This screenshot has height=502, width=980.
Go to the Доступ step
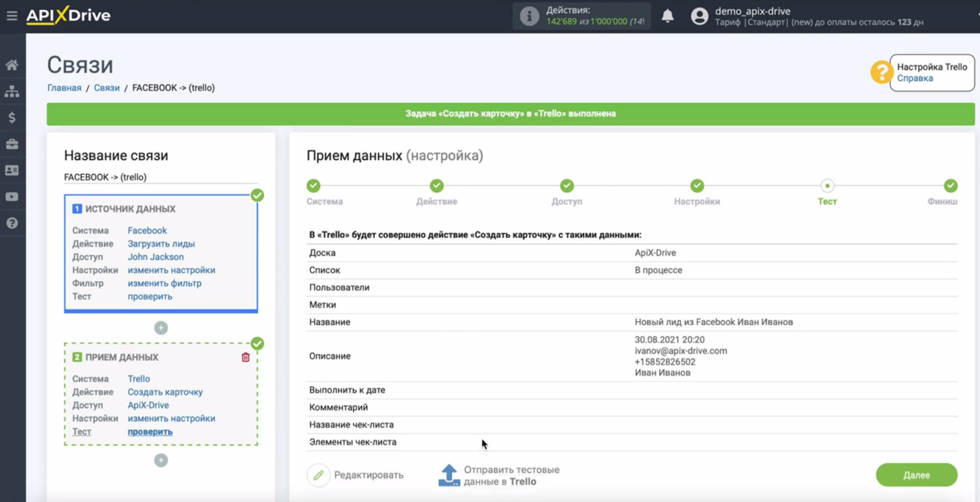[x=567, y=186]
